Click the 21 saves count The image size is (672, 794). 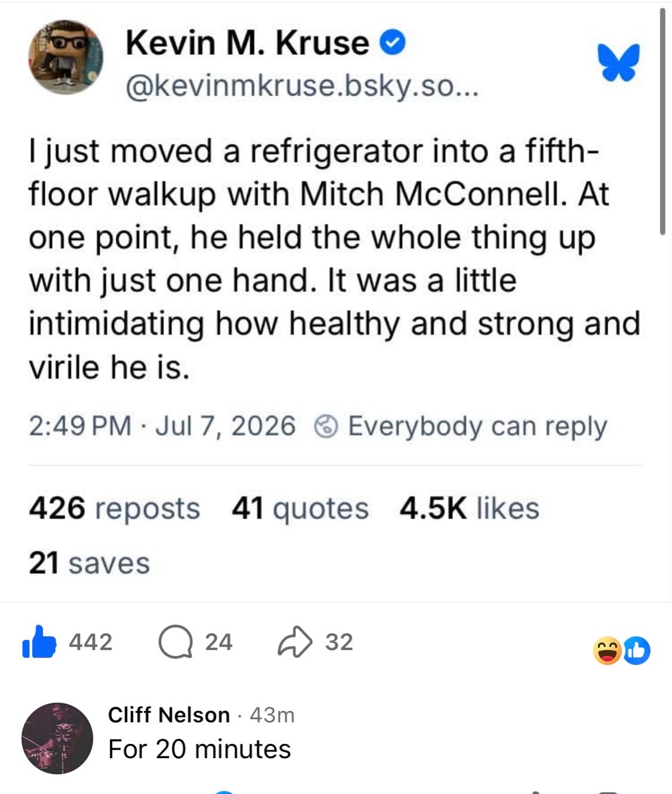89,563
